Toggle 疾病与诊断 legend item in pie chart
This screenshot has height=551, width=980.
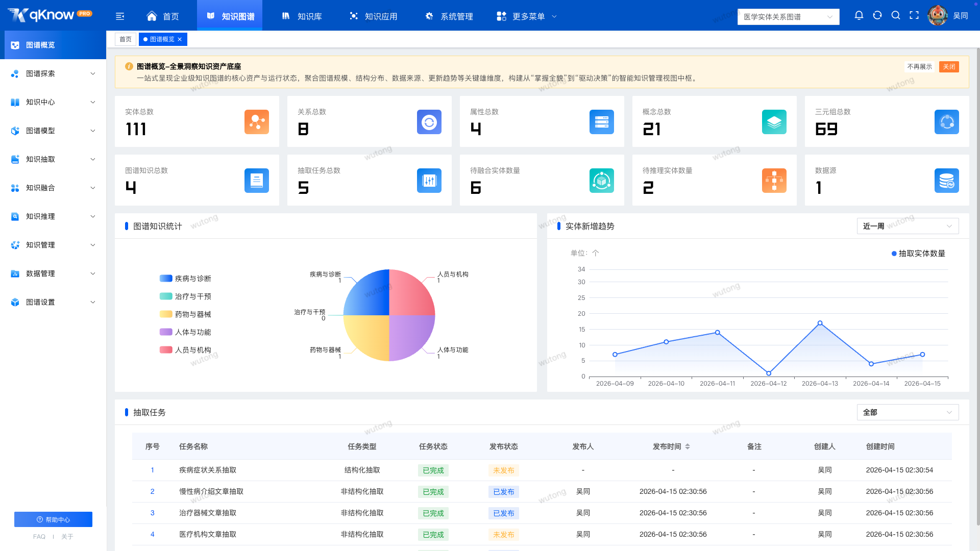185,279
